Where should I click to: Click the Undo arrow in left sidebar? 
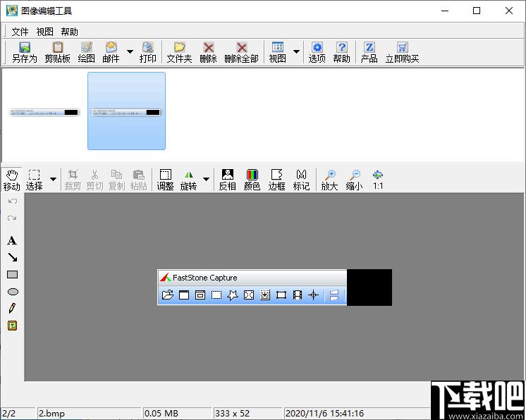click(13, 201)
